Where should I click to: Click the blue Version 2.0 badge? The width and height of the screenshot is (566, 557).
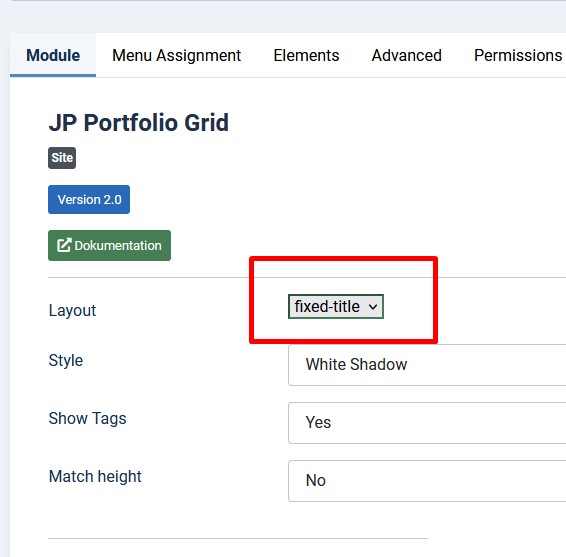[89, 199]
